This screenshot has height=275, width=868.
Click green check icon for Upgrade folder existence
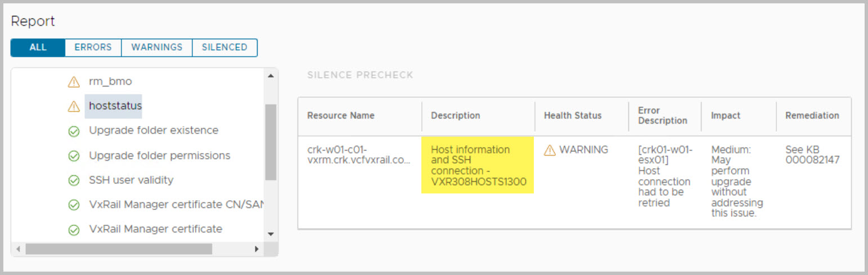(x=74, y=130)
